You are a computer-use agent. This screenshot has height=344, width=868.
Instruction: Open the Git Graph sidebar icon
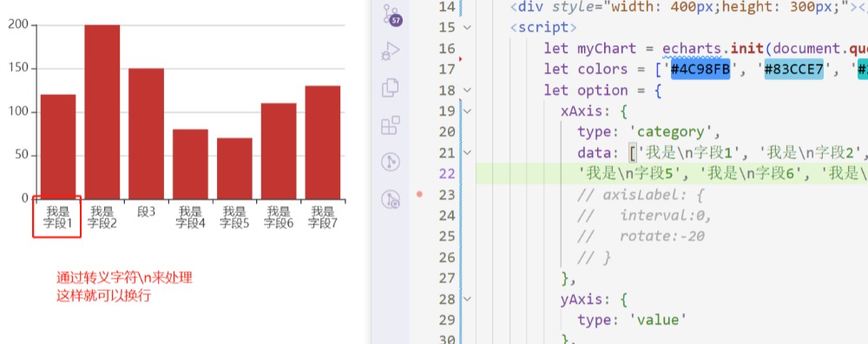[x=391, y=162]
